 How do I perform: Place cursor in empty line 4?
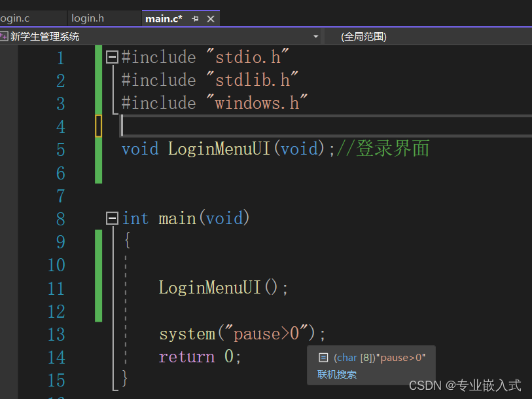pyautogui.click(x=326, y=126)
